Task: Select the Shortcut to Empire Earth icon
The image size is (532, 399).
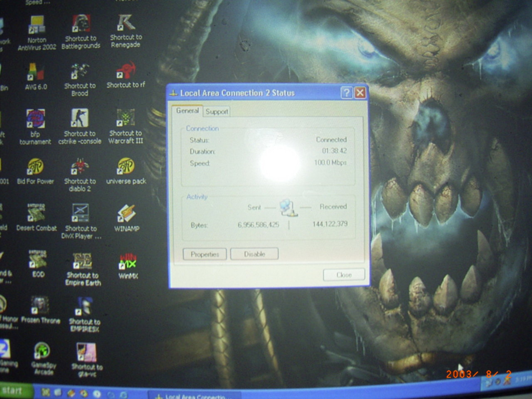Action: point(83,269)
